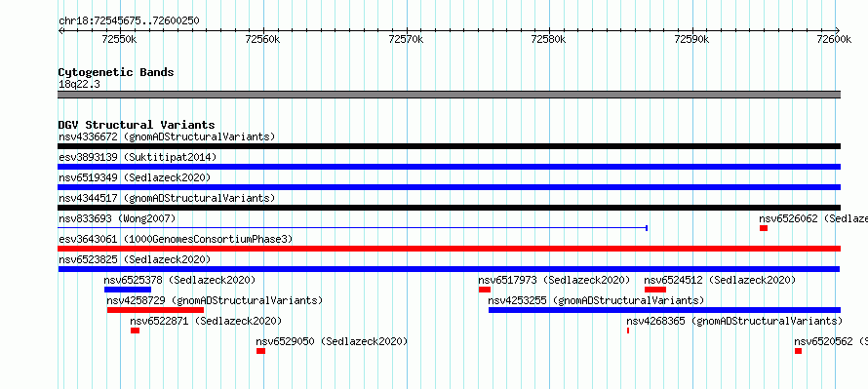The width and height of the screenshot is (868, 389).
Task: Click the nsv6522871 Sedlazeck2020 label
Action: (x=206, y=321)
